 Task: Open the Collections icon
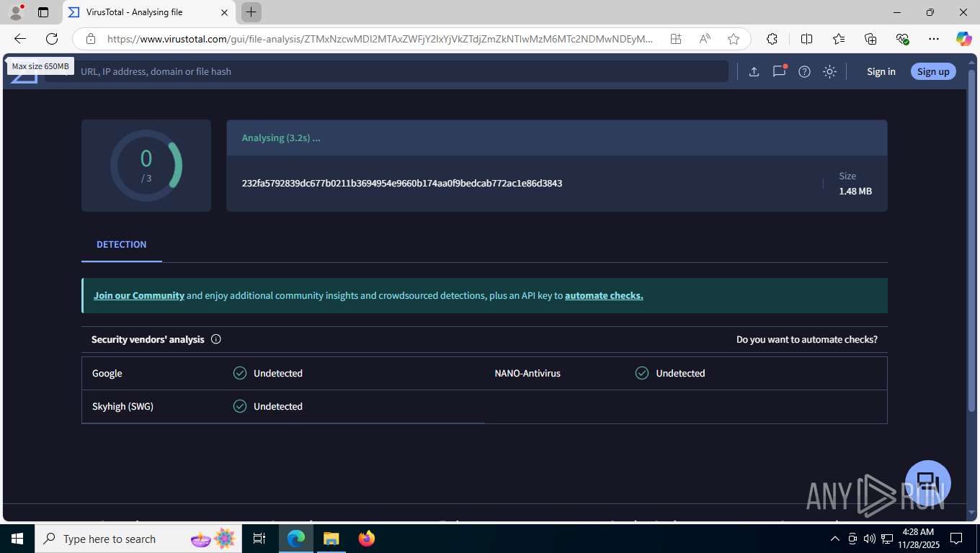pos(870,39)
